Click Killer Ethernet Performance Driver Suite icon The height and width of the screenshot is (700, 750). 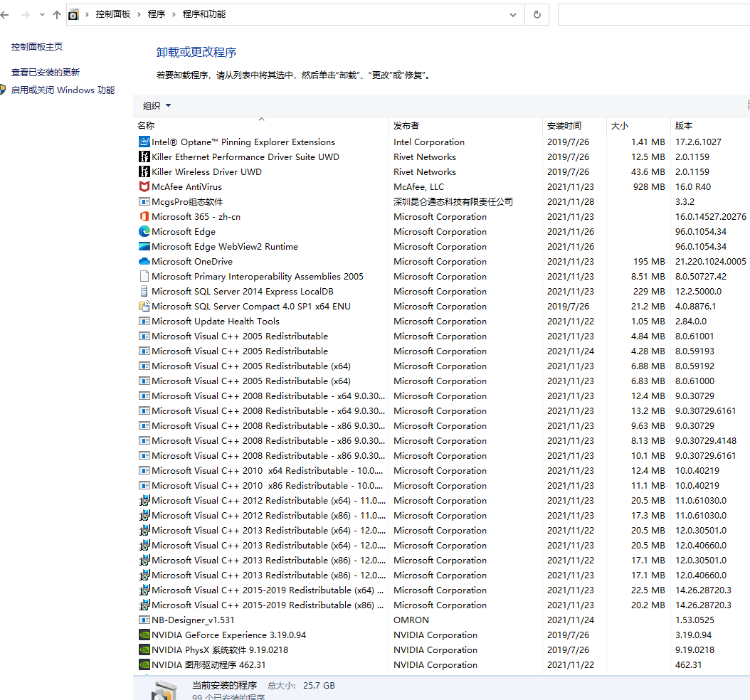(x=144, y=157)
